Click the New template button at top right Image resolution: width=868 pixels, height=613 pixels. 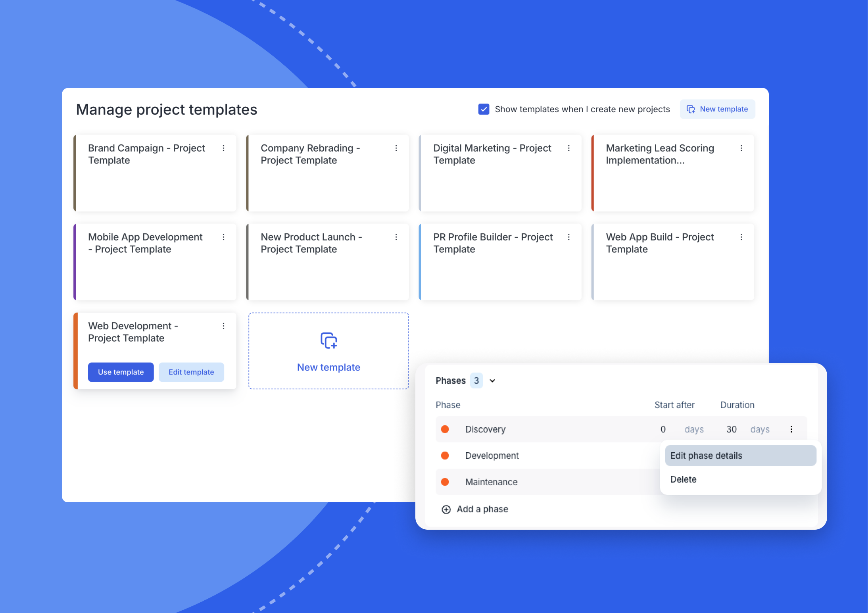click(x=717, y=109)
